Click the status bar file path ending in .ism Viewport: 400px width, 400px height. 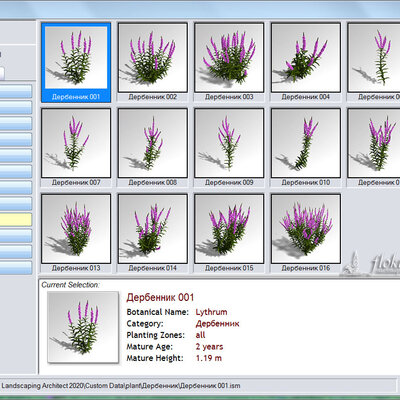pos(121,386)
